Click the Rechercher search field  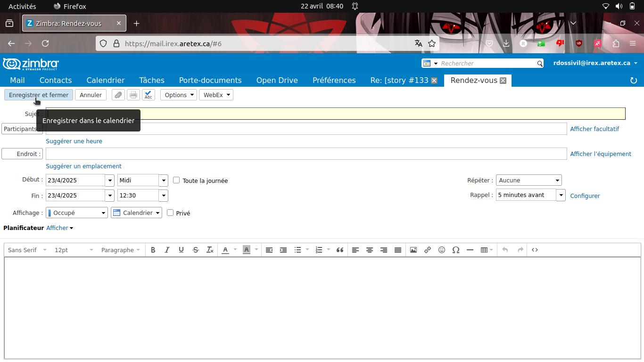(487, 63)
